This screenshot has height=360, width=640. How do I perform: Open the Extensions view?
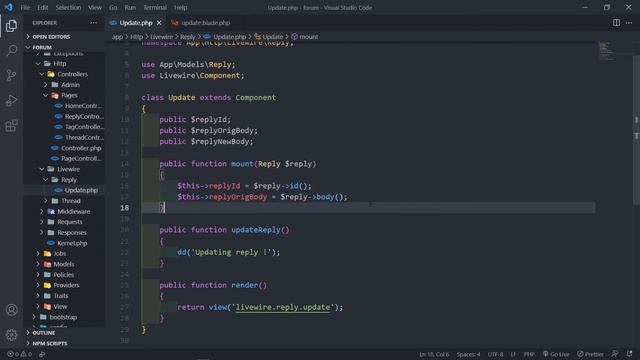coord(11,125)
